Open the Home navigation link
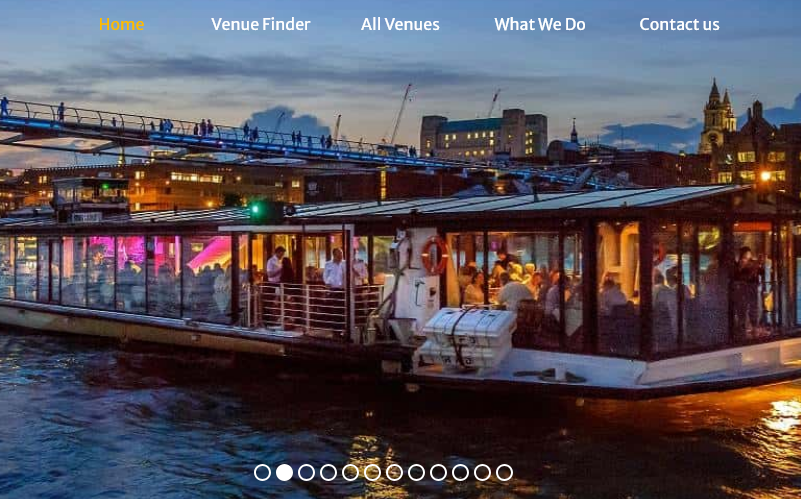Image resolution: width=801 pixels, height=499 pixels. tap(121, 24)
